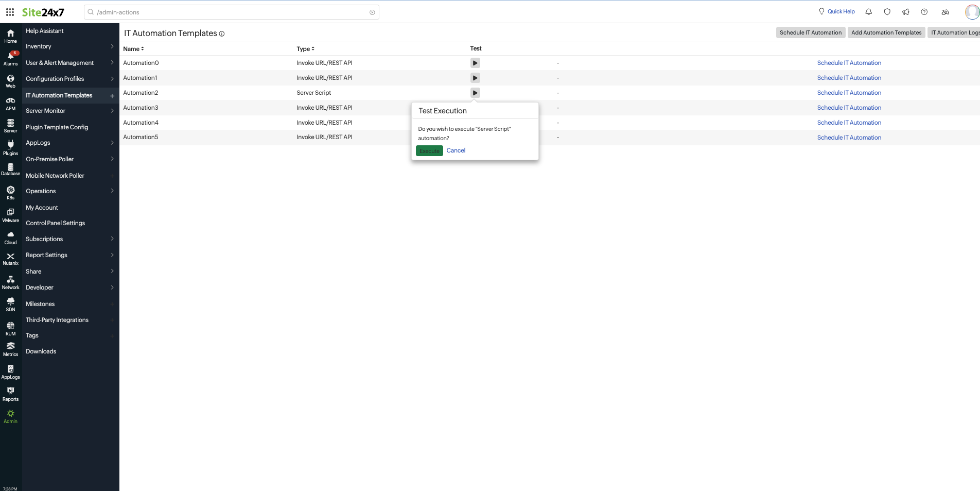Viewport: 980px width, 491px height.
Task: Expand User & Alert Management submenu
Action: (x=70, y=63)
